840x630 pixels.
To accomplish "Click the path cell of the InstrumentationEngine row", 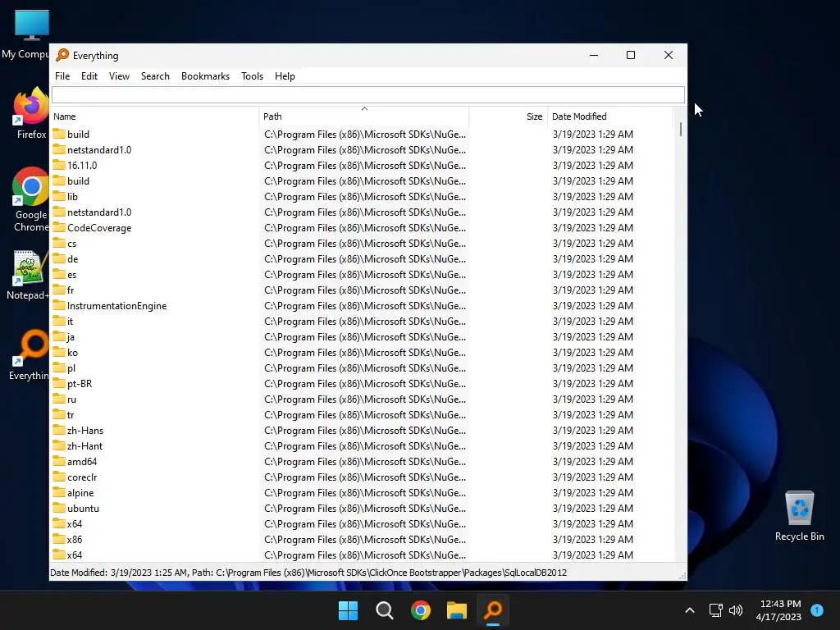I will [x=365, y=305].
